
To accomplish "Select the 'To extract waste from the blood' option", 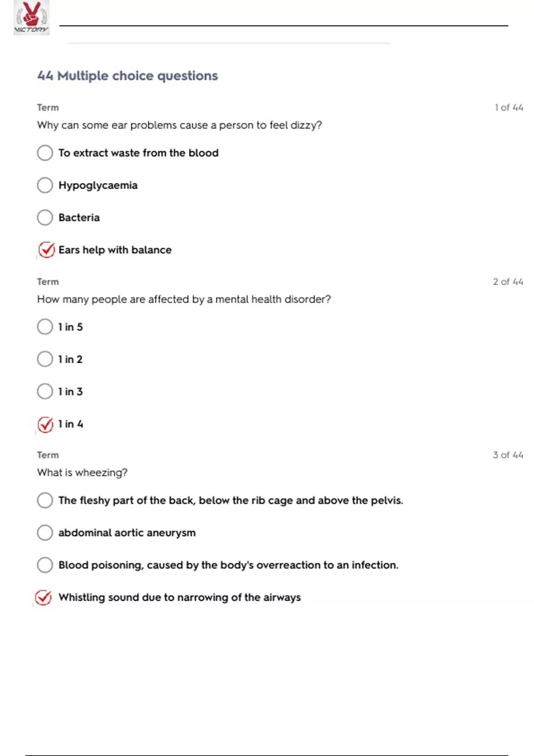I will (x=45, y=153).
